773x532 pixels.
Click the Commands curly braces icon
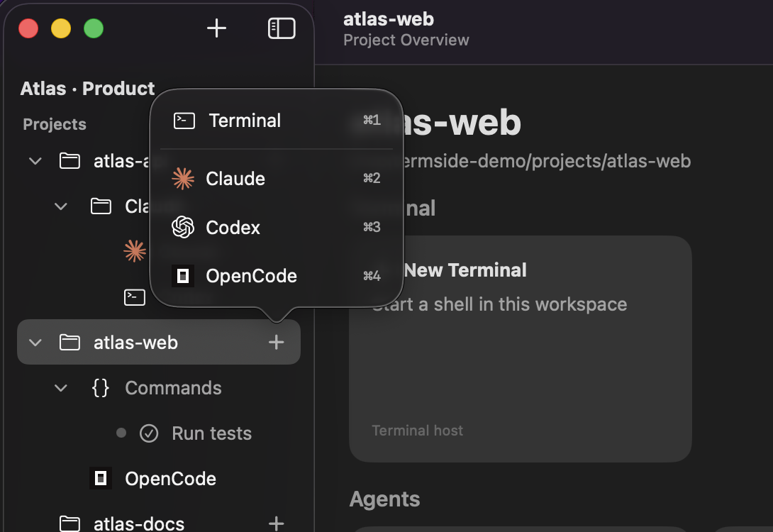101,388
